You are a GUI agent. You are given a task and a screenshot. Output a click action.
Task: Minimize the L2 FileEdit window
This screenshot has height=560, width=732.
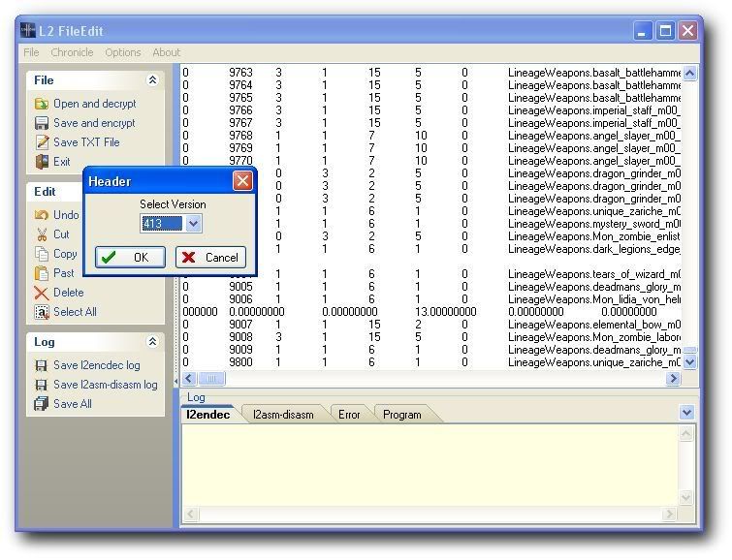pos(643,31)
